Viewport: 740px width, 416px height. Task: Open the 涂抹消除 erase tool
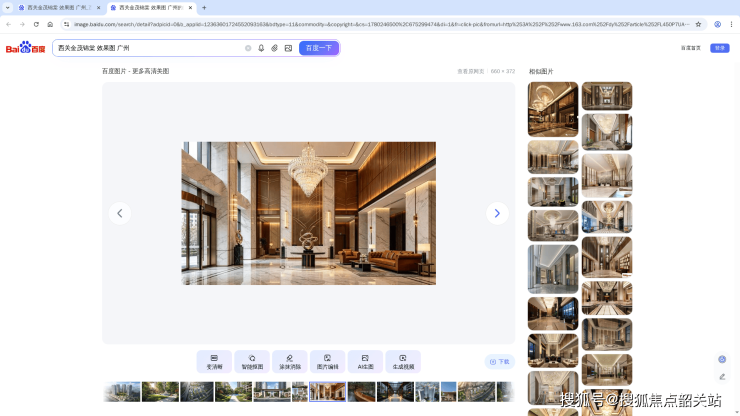[x=290, y=362]
